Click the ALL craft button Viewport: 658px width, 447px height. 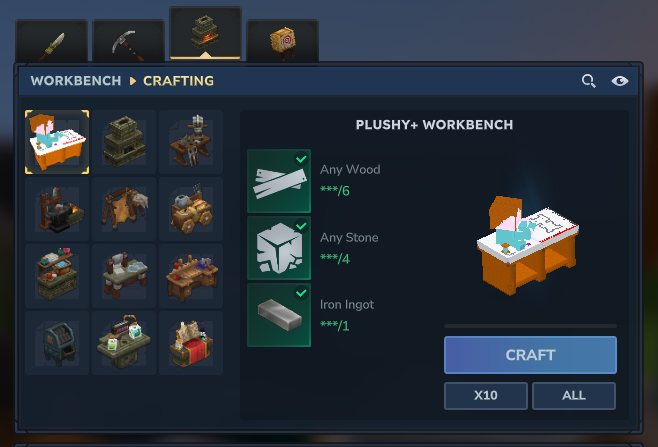pos(574,395)
